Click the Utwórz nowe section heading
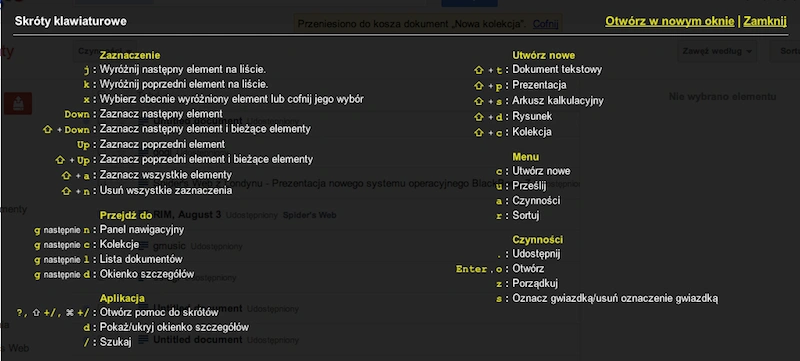The width and height of the screenshot is (800, 361). (x=543, y=55)
